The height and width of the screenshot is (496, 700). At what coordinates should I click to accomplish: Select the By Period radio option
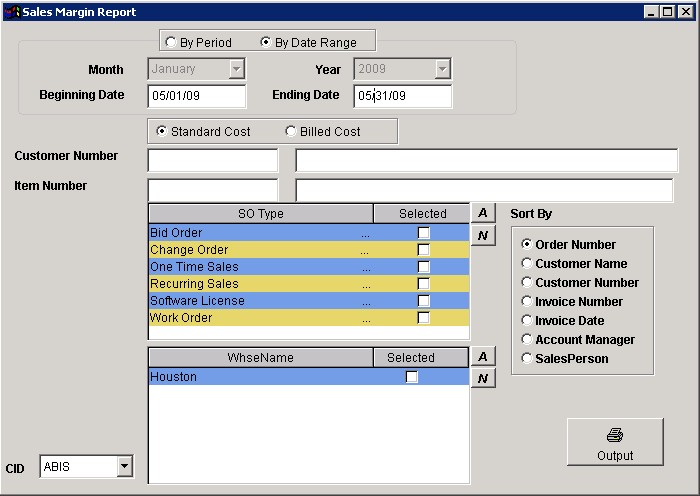click(x=172, y=43)
